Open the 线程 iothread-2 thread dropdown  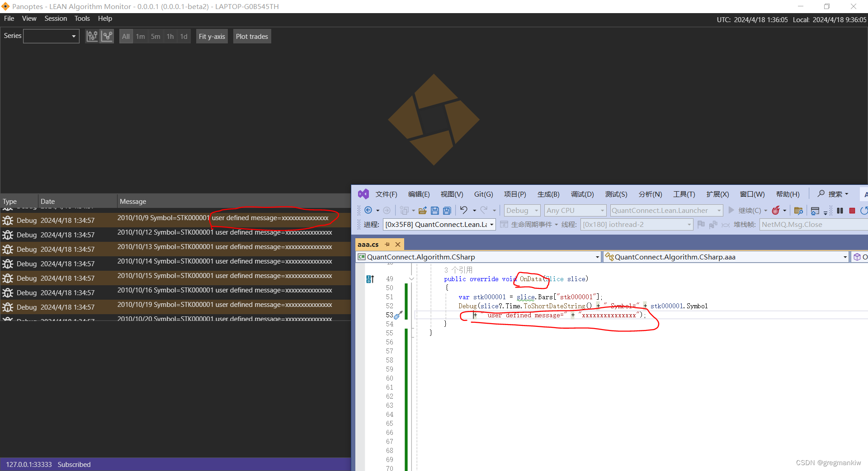(637, 225)
